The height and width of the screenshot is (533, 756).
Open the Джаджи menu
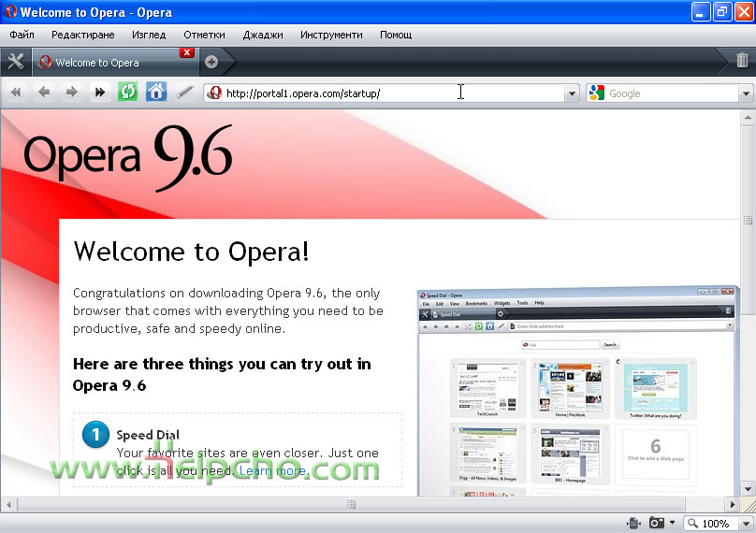(263, 35)
